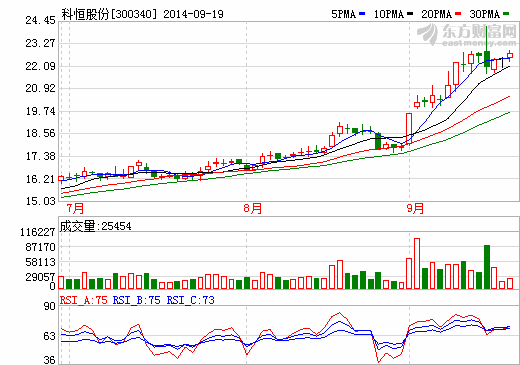Click the 15.03 price axis label

(x=40, y=201)
